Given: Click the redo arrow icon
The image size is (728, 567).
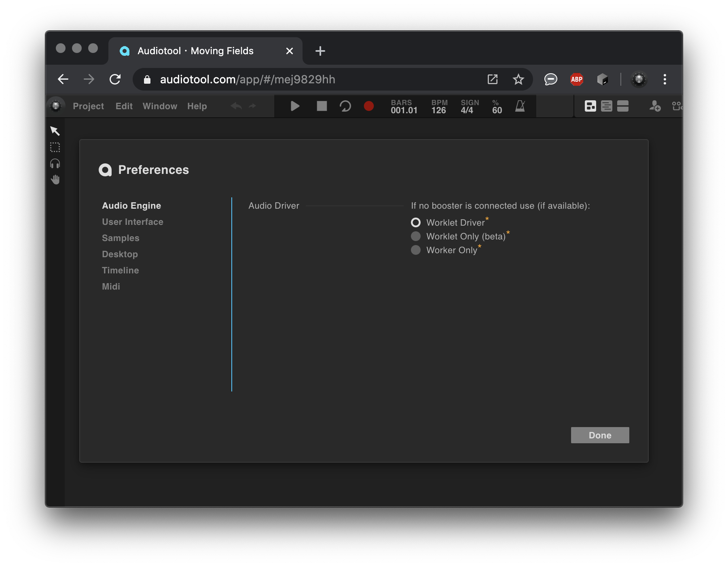Looking at the screenshot, I should click(x=252, y=106).
